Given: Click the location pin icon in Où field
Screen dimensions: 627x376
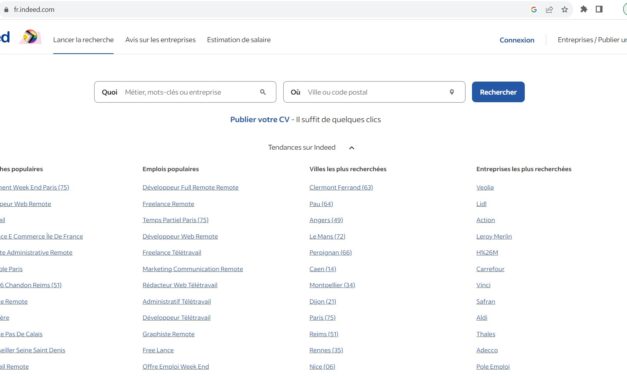Looking at the screenshot, I should click(452, 92).
